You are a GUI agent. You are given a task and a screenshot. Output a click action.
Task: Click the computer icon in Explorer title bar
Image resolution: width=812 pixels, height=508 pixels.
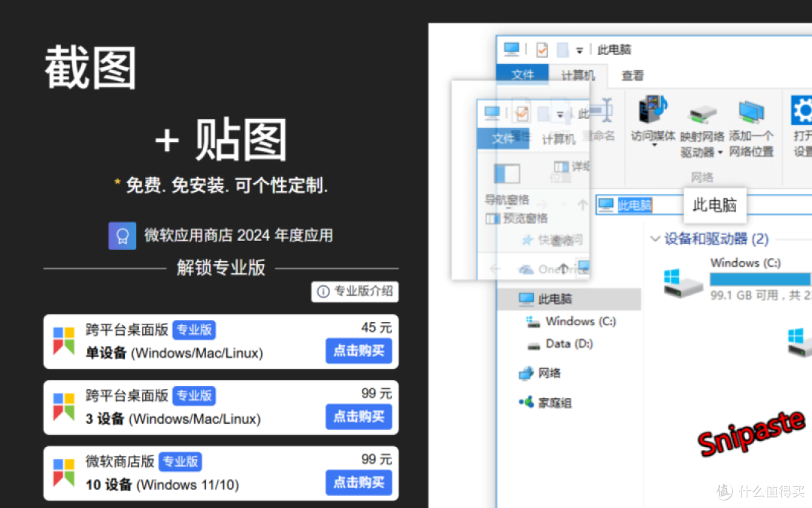click(x=511, y=49)
